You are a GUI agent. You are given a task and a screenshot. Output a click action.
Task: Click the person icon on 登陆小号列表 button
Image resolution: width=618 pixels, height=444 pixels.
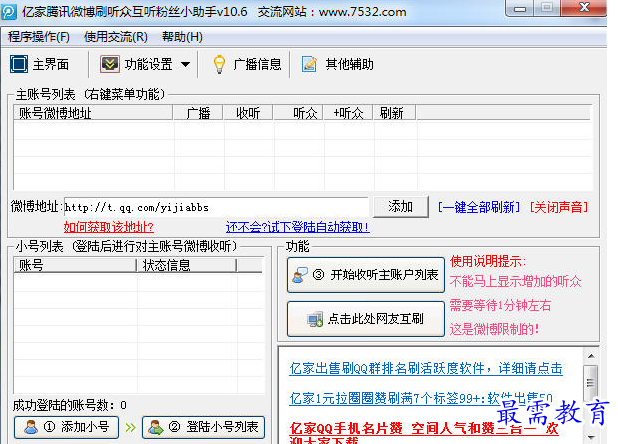[156, 427]
